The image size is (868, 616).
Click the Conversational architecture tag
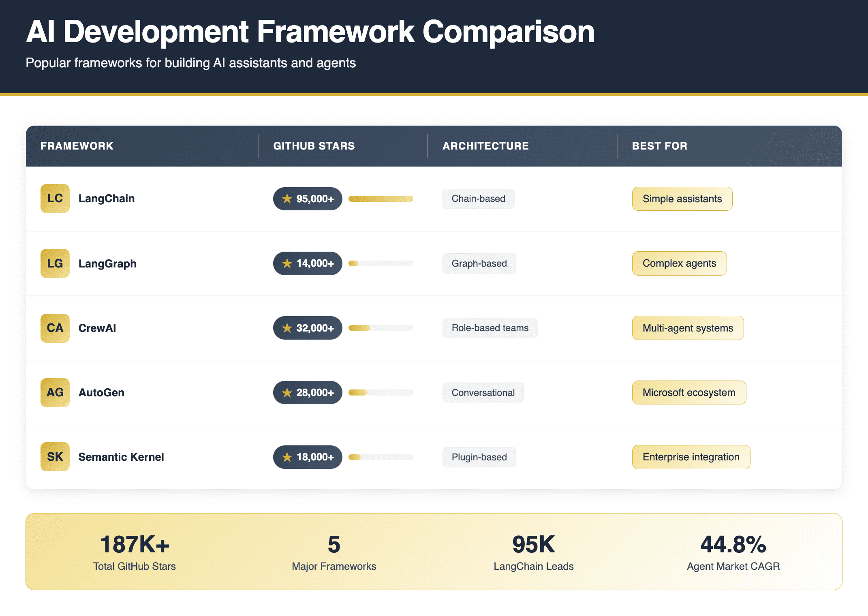click(x=483, y=392)
